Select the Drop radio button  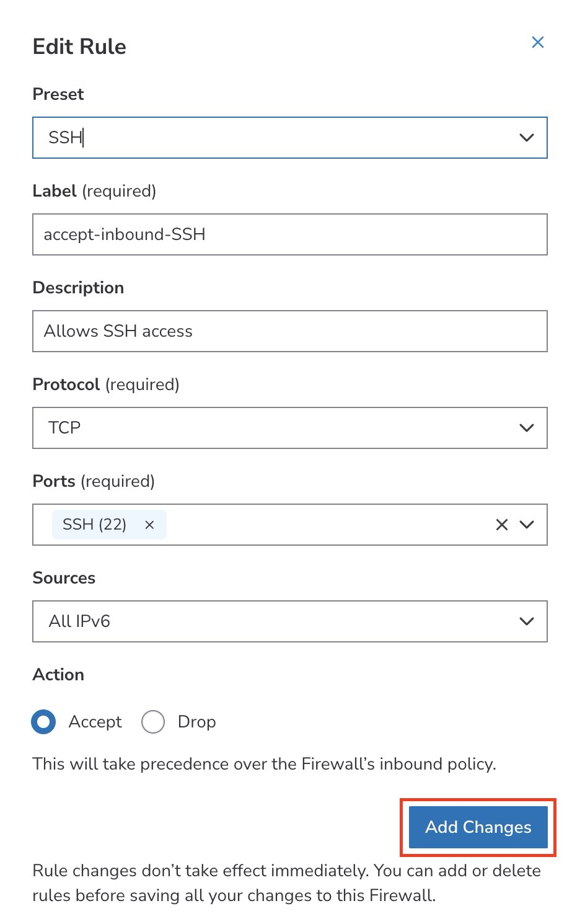pos(152,722)
